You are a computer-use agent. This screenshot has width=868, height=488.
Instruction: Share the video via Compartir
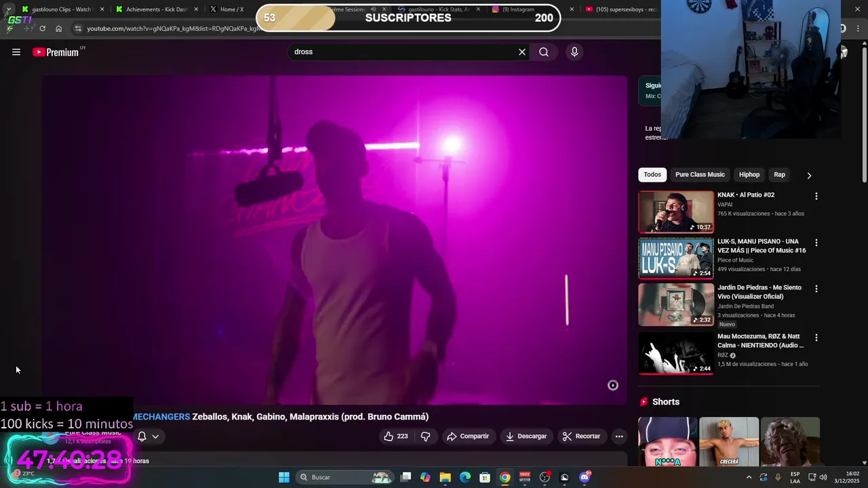(468, 436)
